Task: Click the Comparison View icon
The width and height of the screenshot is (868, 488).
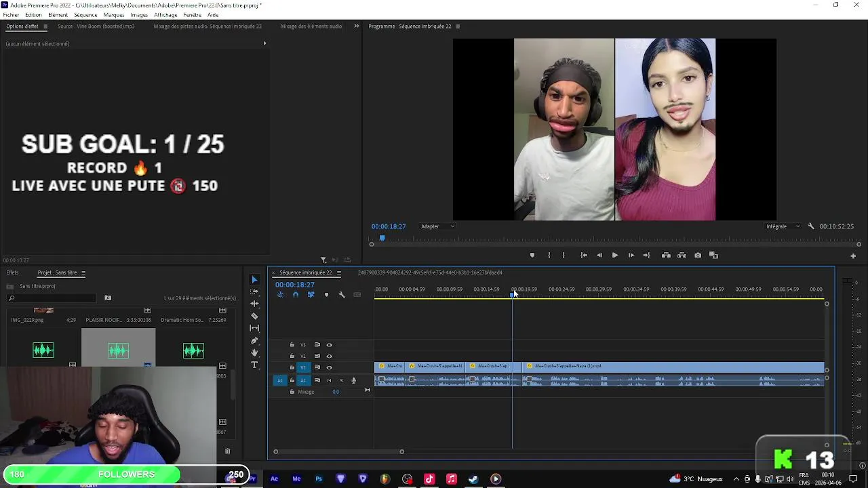Action: click(x=713, y=256)
